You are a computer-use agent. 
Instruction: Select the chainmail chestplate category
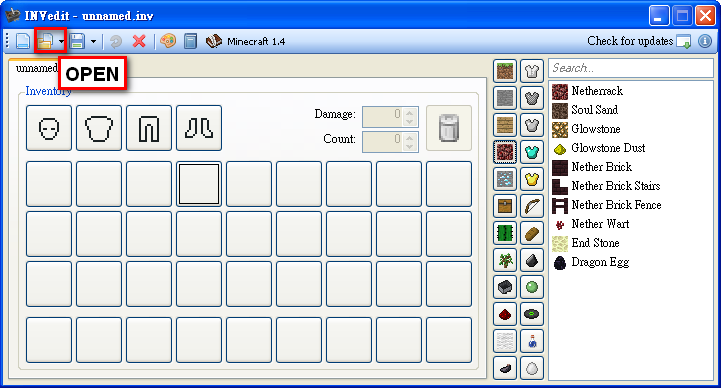click(532, 98)
